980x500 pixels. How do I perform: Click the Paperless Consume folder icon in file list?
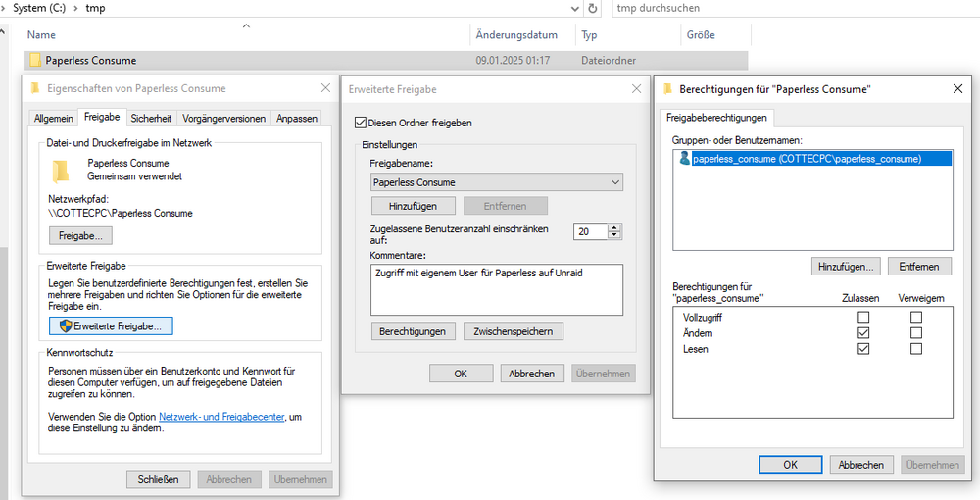point(35,61)
